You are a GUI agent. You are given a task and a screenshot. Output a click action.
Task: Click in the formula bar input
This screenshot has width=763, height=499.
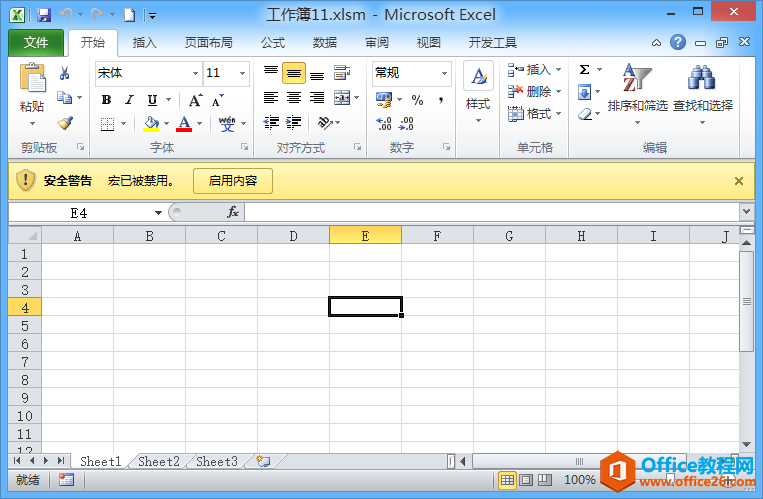(492, 212)
